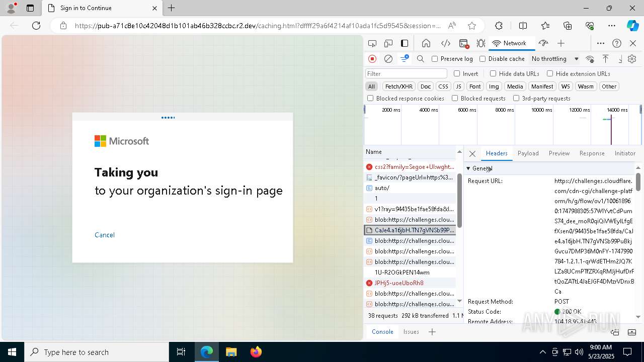Viewport: 644px width, 362px height.
Task: Open Network settings gear icon
Action: coord(632,59)
